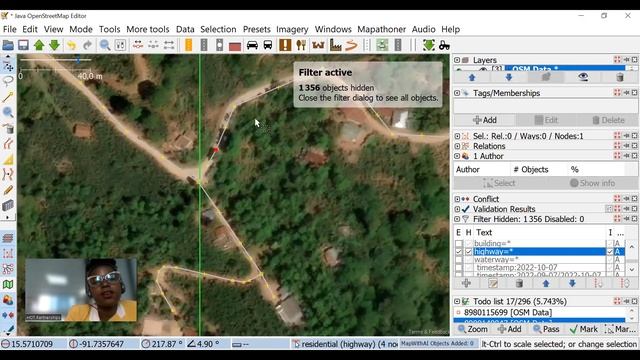Screen dimensions: 640x360
Task: Open the File menu
Action: (x=9, y=29)
